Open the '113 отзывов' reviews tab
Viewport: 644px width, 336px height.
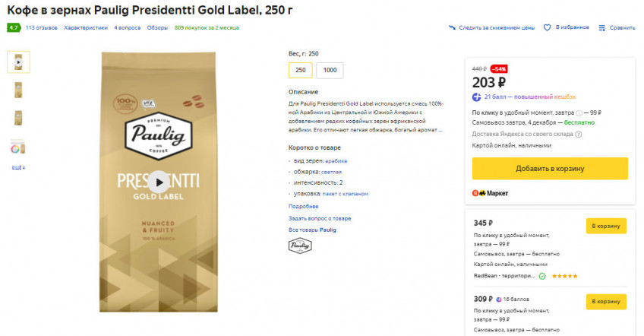42,27
